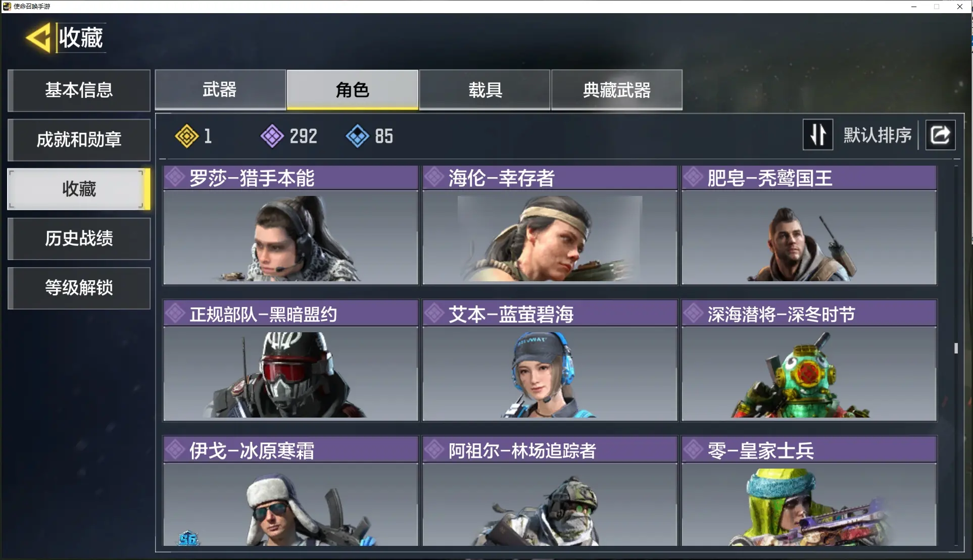This screenshot has height=560, width=973.
Task: Click the sort order arrows icon
Action: pos(818,135)
